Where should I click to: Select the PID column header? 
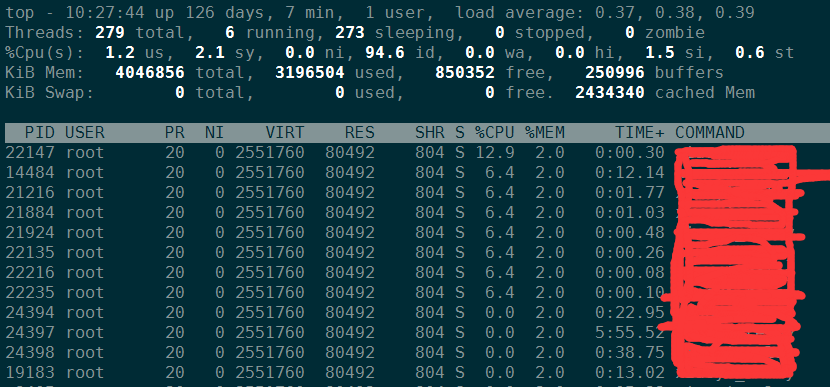click(x=40, y=132)
